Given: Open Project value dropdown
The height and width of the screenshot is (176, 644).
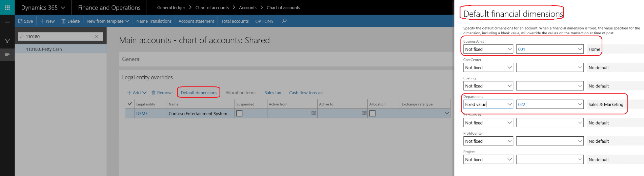Looking at the screenshot, I should pos(550,159).
